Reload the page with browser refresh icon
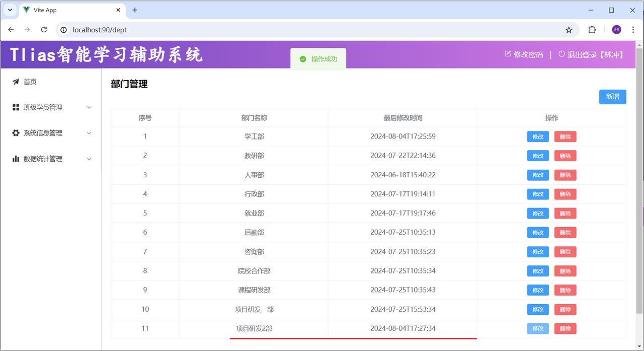Viewport: 644px width, 351px height. click(x=44, y=30)
